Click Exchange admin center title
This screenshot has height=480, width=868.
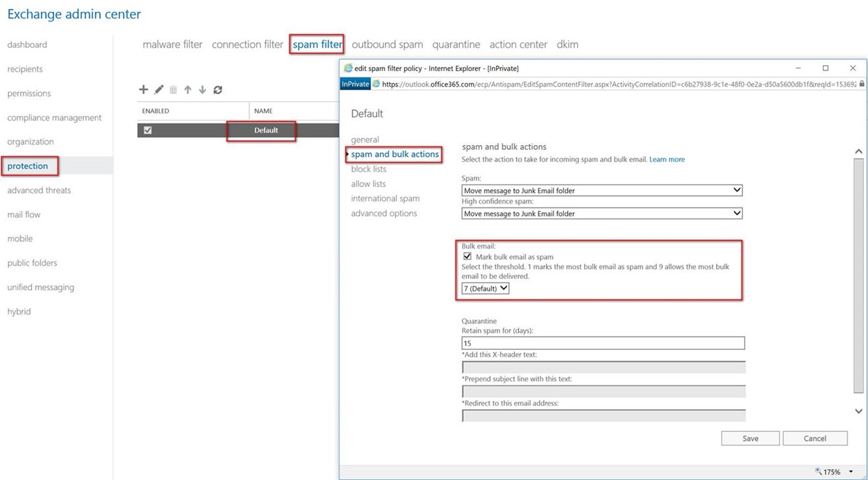coord(74,14)
